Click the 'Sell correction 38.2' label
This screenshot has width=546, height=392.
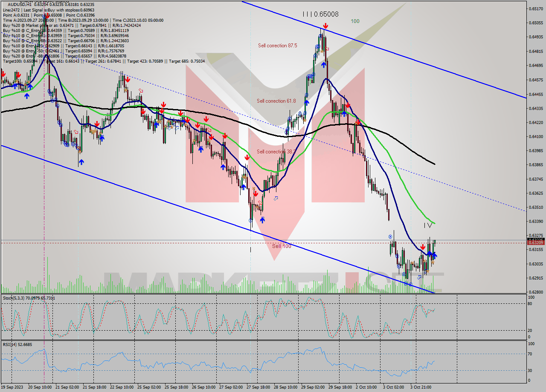click(276, 152)
